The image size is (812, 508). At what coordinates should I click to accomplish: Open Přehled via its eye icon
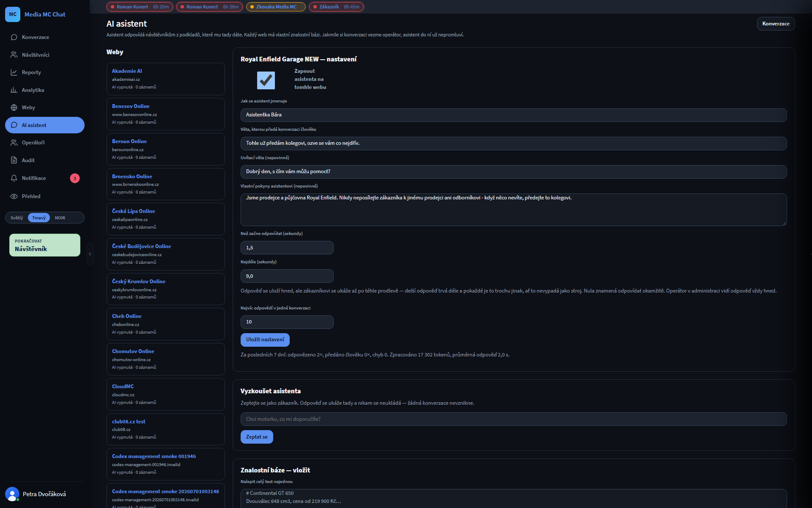point(14,196)
